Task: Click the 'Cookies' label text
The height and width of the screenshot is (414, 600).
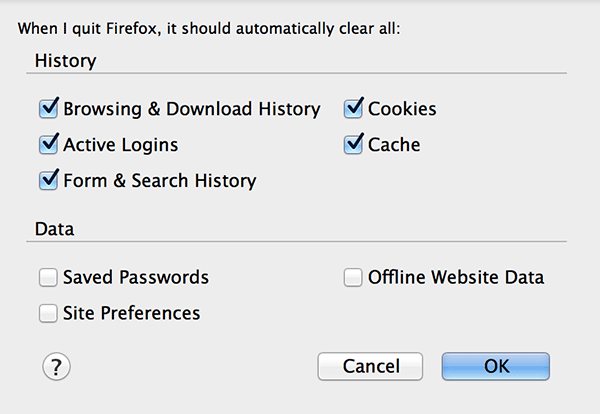Action: point(402,109)
